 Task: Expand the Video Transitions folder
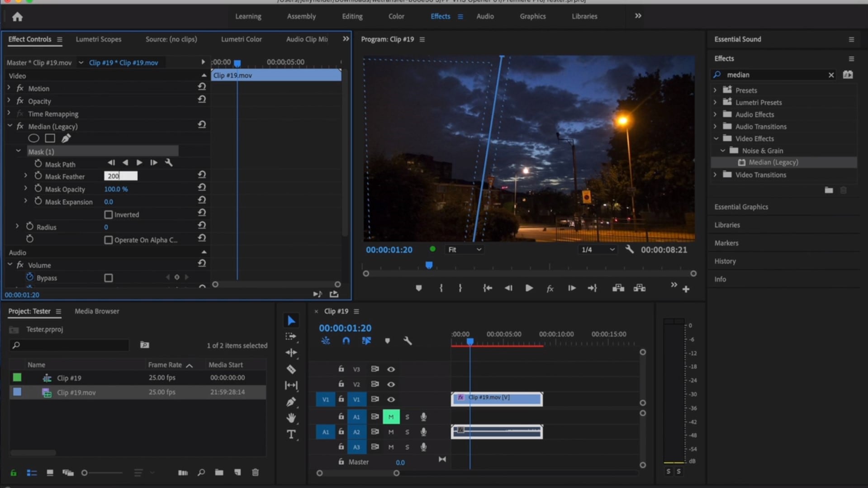click(715, 175)
